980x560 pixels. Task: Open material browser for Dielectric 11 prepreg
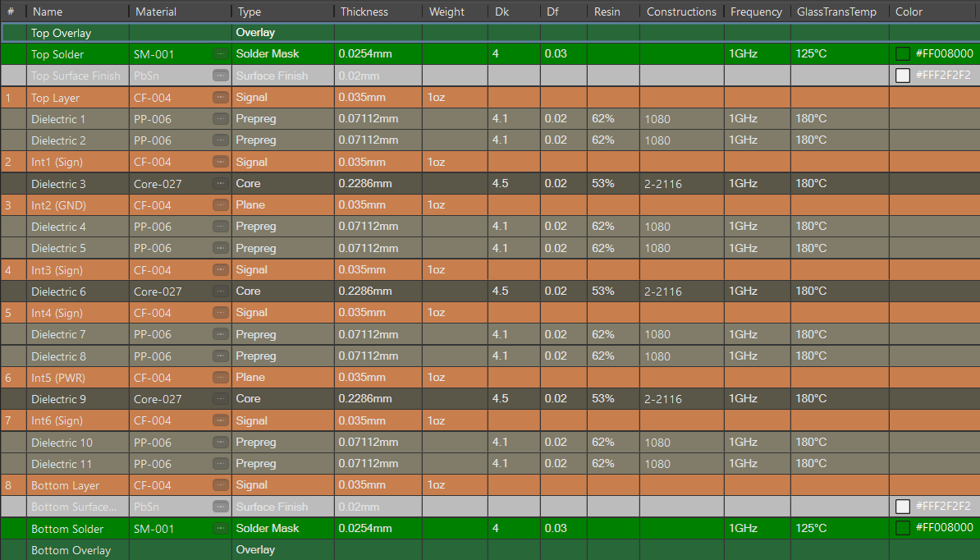tap(220, 464)
